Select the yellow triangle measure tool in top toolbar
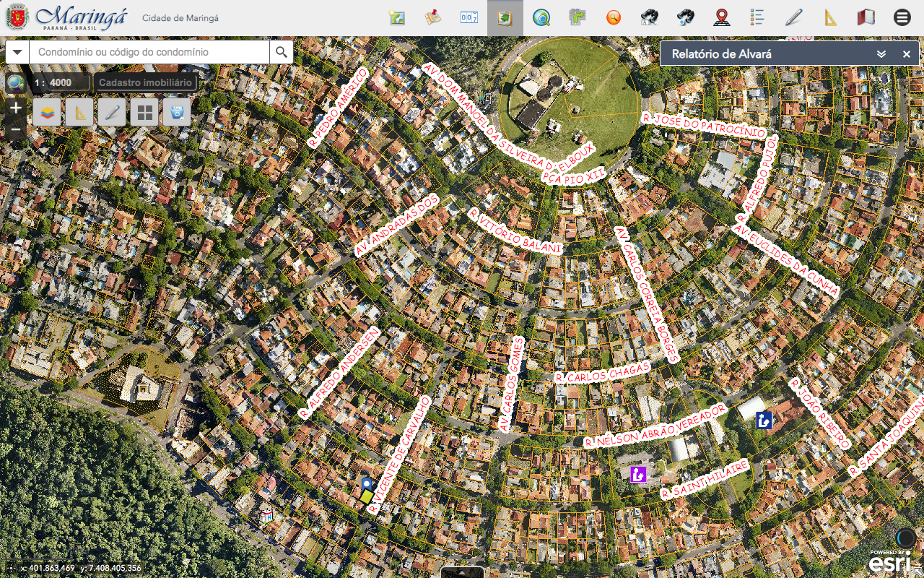The width and height of the screenshot is (924, 578). point(830,17)
